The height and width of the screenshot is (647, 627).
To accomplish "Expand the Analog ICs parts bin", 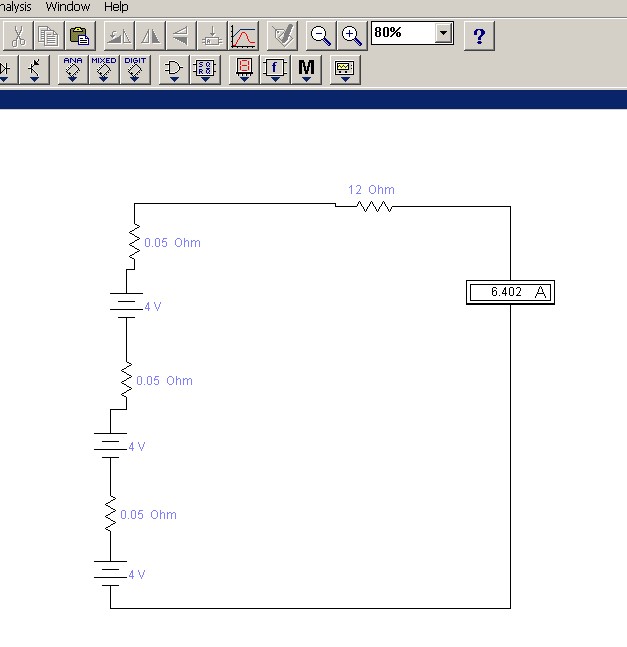I will point(73,69).
